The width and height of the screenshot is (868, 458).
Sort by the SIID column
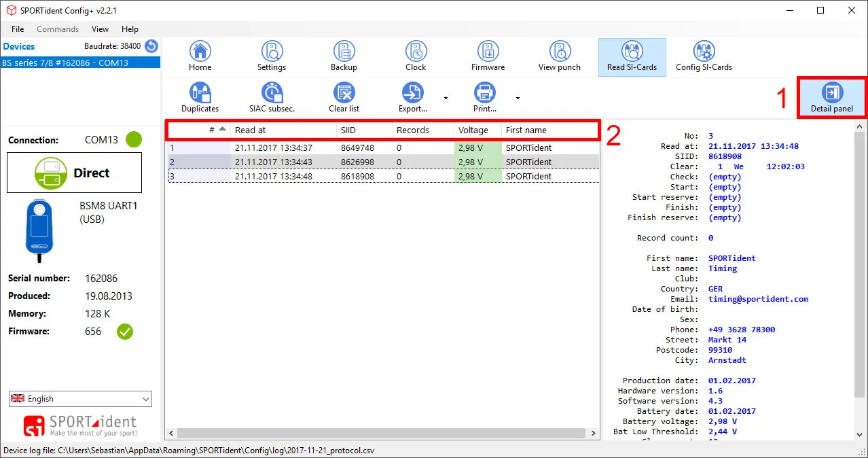pyautogui.click(x=365, y=130)
